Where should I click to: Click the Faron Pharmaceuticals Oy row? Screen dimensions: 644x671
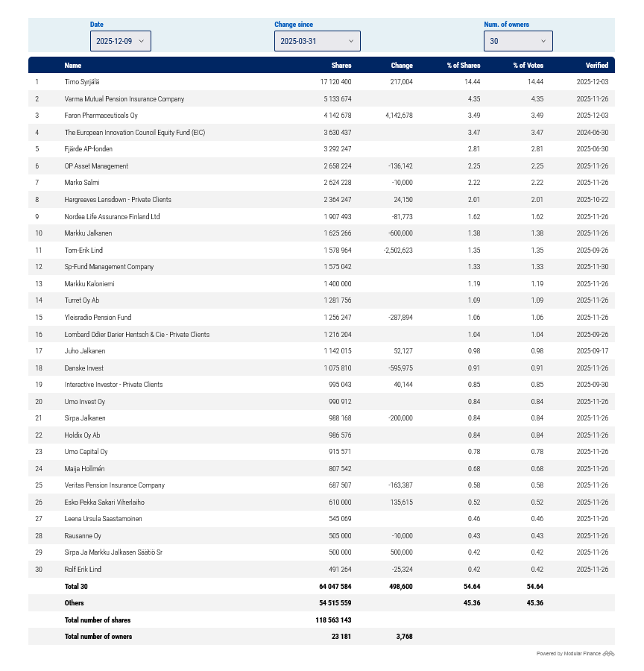(101, 116)
